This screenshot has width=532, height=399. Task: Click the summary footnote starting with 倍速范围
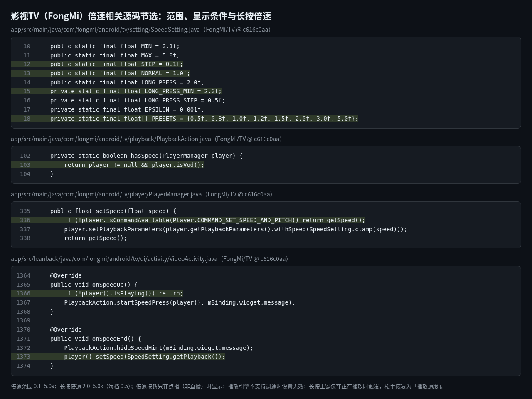pos(229,387)
